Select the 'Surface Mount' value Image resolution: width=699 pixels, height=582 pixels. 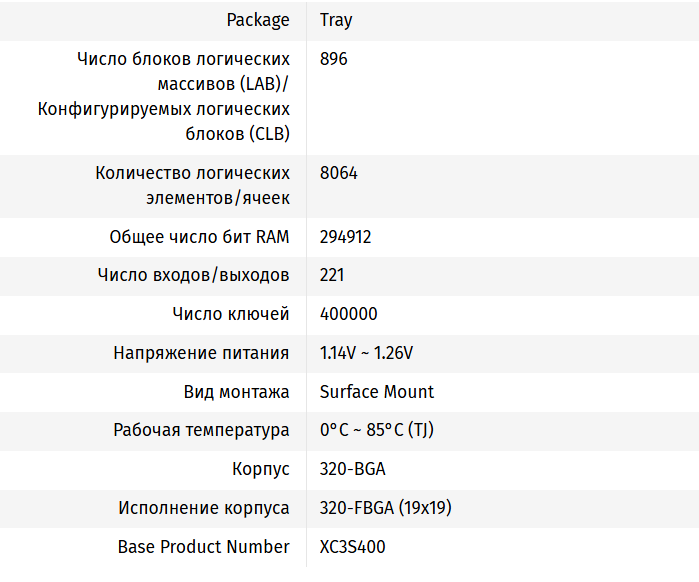377,392
